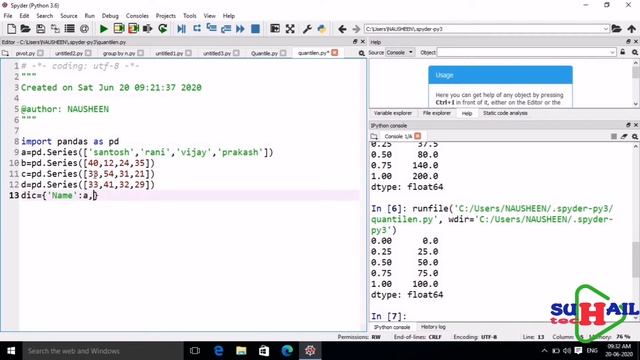640x360 pixels.
Task: Change to parent directory with the up arrow
Action: tap(631, 29)
